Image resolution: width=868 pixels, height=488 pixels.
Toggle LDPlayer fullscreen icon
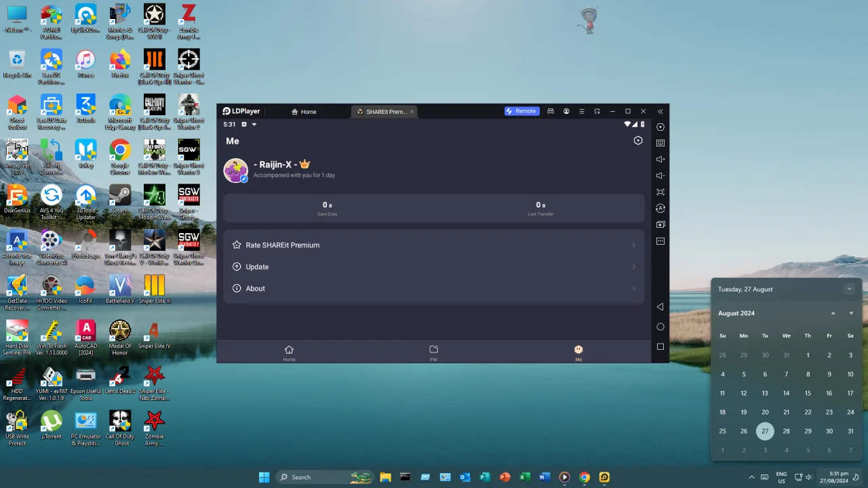(660, 192)
